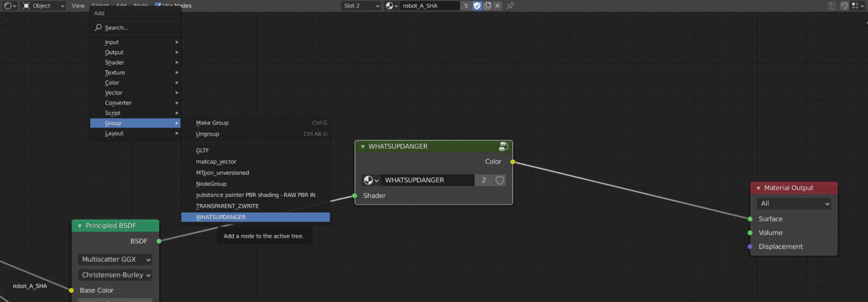Open the Christensen-Burley subsurface method dropdown

coord(115,275)
